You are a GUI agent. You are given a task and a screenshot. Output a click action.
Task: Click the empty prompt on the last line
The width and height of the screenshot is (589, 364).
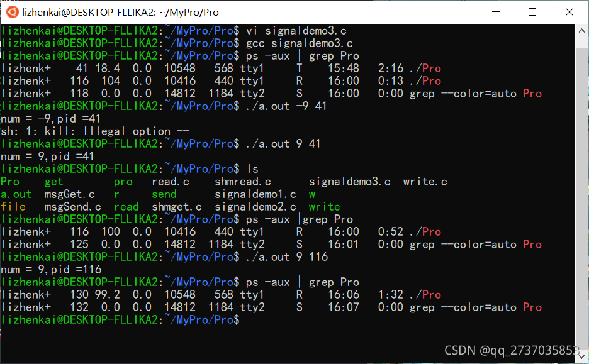pos(120,320)
